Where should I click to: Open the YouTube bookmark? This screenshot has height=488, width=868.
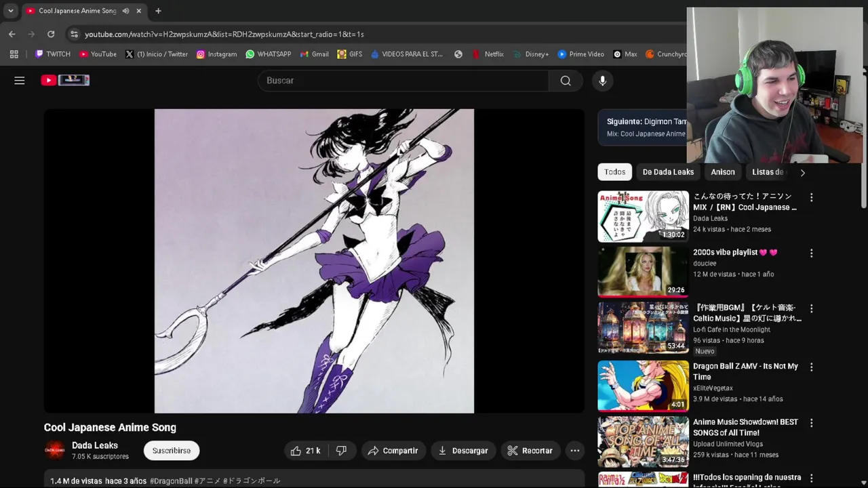tap(98, 54)
